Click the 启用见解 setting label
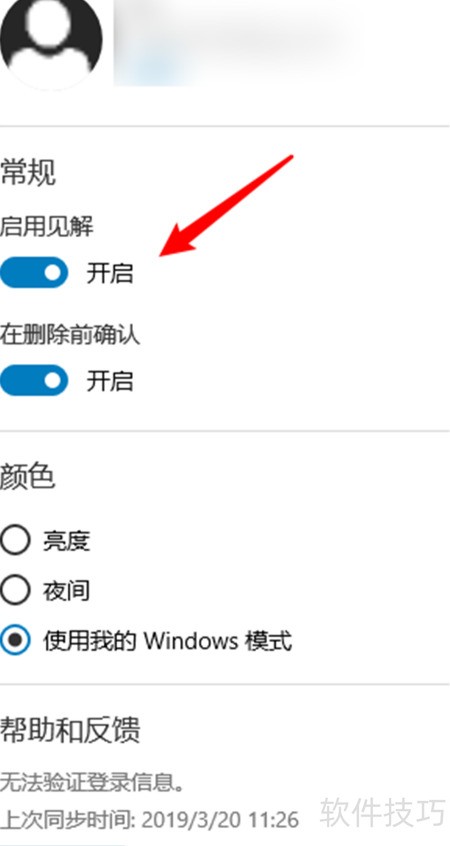The height and width of the screenshot is (846, 450). coord(47,227)
